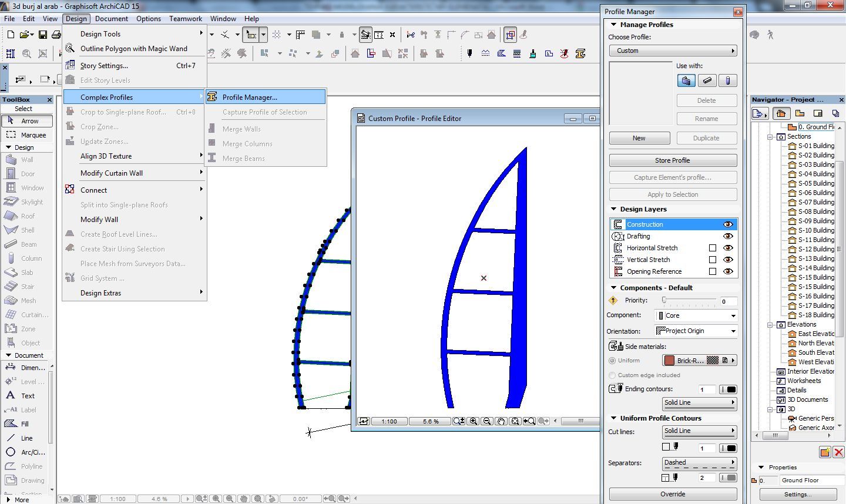Pick the Arc/Circle tool in ToolBox
Image resolution: width=846 pixels, height=504 pixels.
27,452
